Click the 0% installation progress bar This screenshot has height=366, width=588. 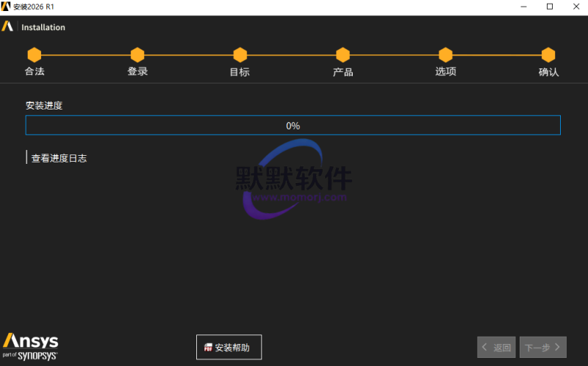click(x=293, y=126)
